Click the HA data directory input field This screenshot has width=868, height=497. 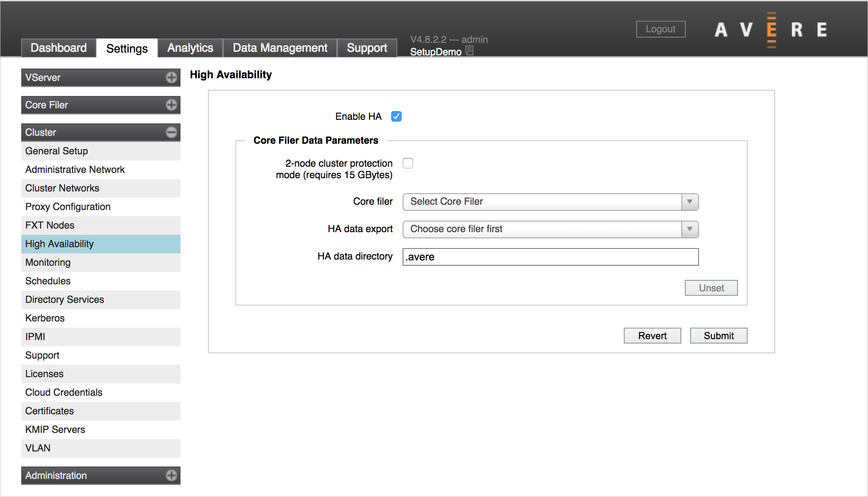pyautogui.click(x=549, y=256)
